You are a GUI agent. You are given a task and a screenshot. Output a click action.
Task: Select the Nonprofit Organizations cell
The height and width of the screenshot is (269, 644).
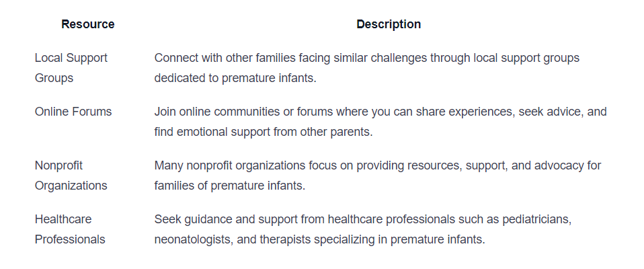pos(71,176)
